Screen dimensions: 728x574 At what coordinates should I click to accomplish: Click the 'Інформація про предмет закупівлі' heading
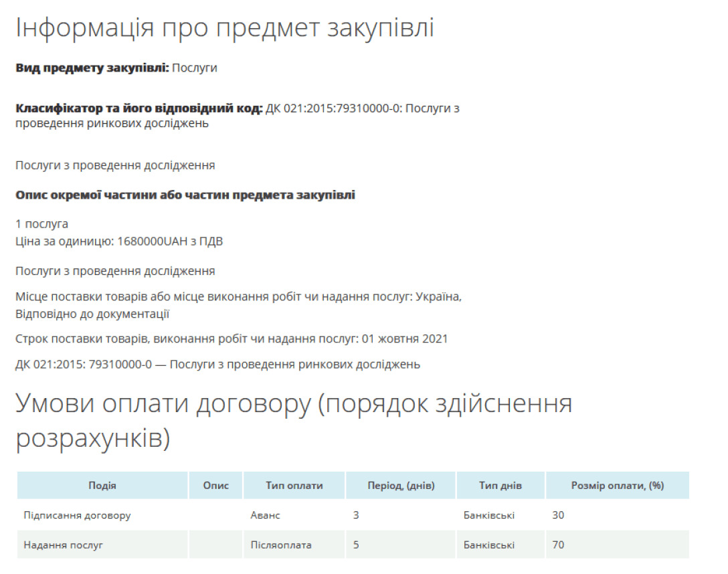pyautogui.click(x=225, y=28)
